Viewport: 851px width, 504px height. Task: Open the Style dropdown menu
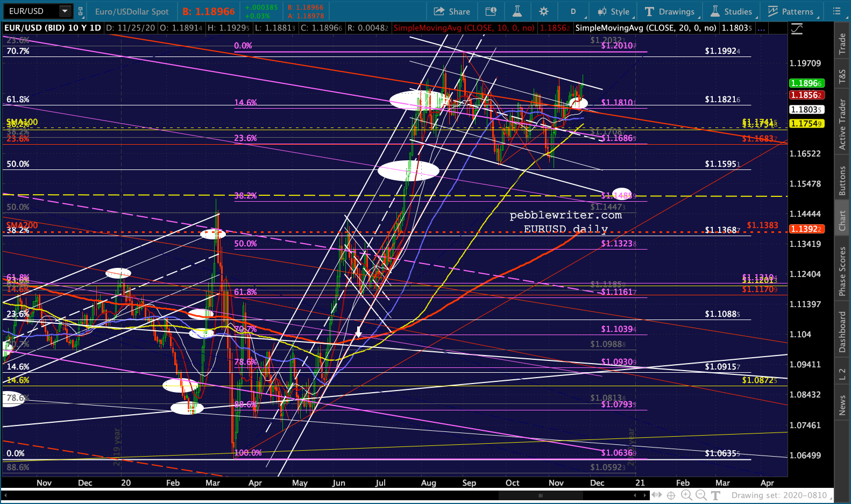(x=614, y=11)
